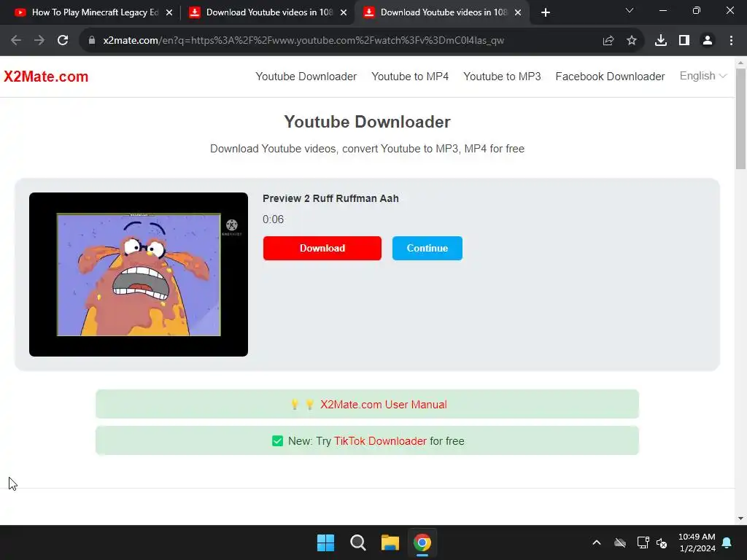Click scrollbar down arrow

point(741,518)
